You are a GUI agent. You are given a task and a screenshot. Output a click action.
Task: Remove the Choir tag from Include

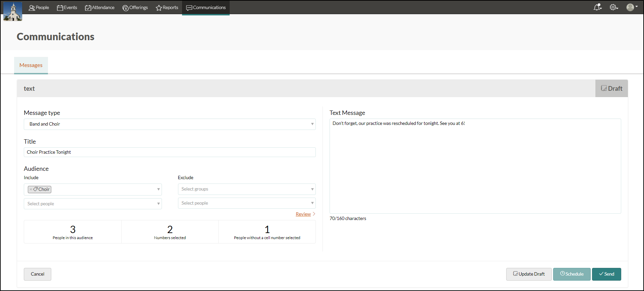(x=31, y=190)
